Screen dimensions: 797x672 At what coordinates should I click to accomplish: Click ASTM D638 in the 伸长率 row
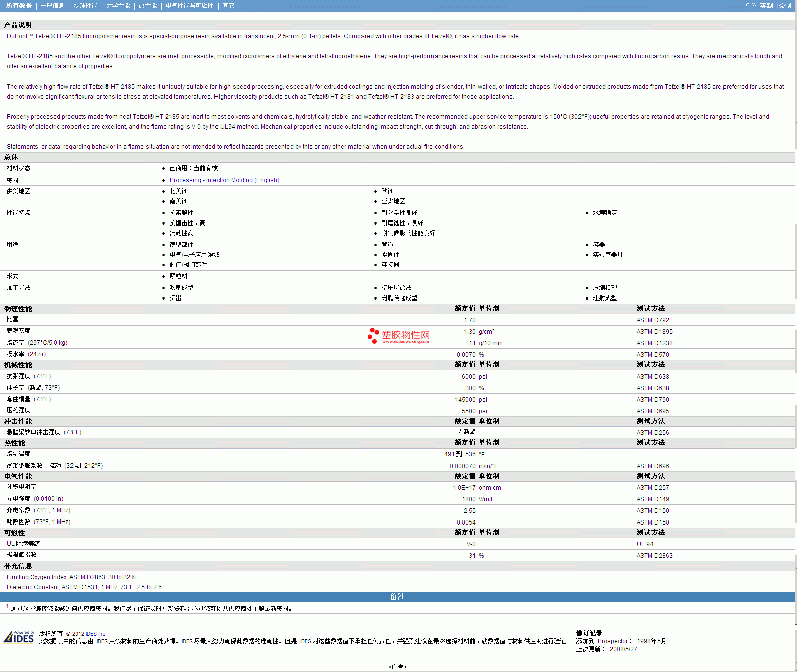653,388
